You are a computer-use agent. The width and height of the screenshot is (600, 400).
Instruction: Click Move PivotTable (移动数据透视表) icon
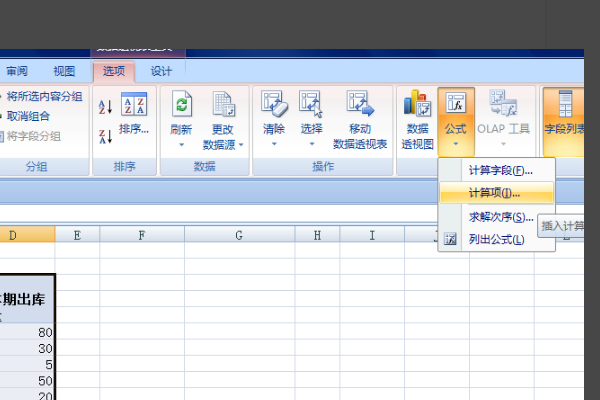coord(359,104)
